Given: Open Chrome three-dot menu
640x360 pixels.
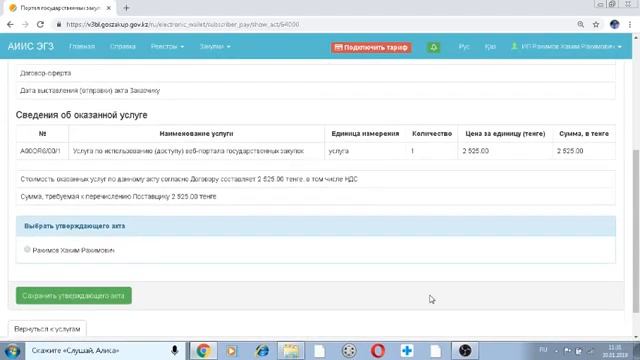Looking at the screenshot, I should 630,24.
